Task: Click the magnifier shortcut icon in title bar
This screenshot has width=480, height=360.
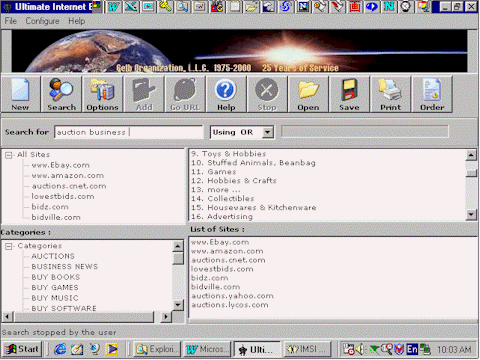Action: [182, 6]
